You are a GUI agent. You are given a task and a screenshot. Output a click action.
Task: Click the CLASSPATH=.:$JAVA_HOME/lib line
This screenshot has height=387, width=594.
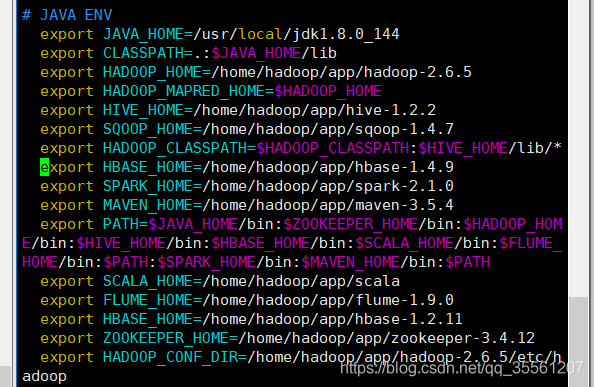[x=188, y=53]
